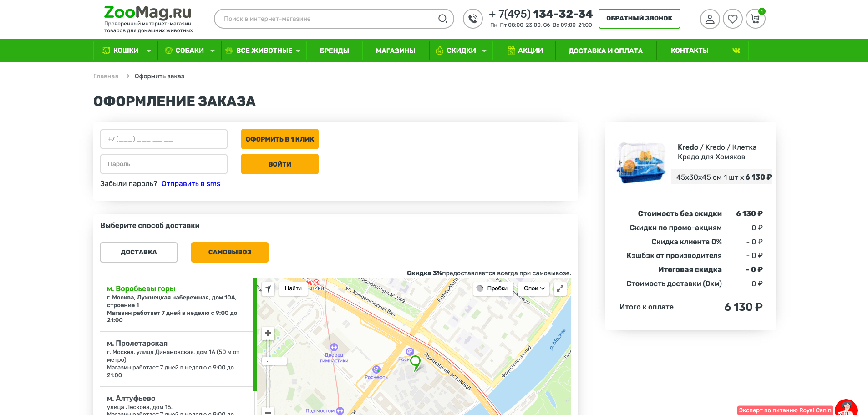Open the VK social network icon

point(736,51)
